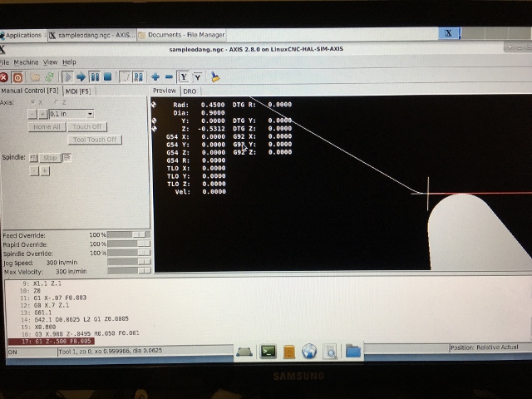Screen dimensions: 532x399
Task: Open the View menu
Action: click(x=50, y=62)
